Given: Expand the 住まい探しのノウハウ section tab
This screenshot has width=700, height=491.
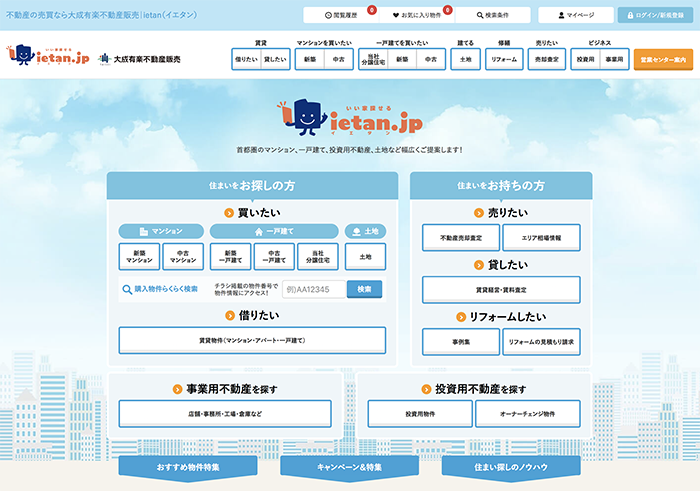Looking at the screenshot, I should coord(510,467).
